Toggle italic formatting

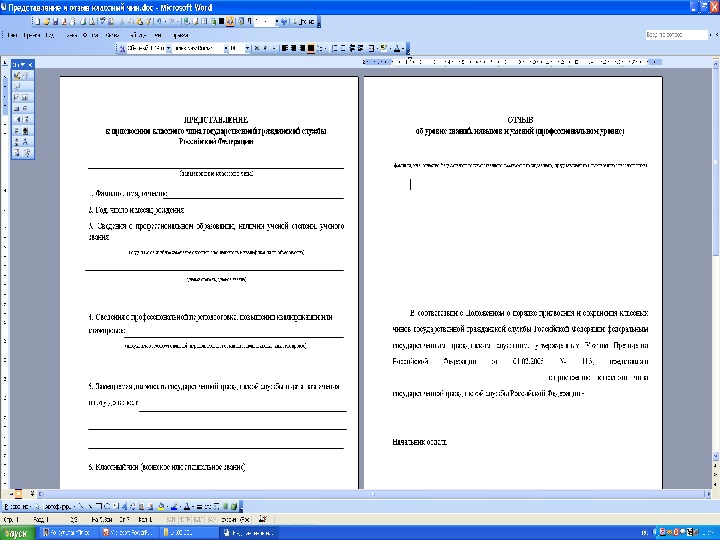[x=265, y=48]
